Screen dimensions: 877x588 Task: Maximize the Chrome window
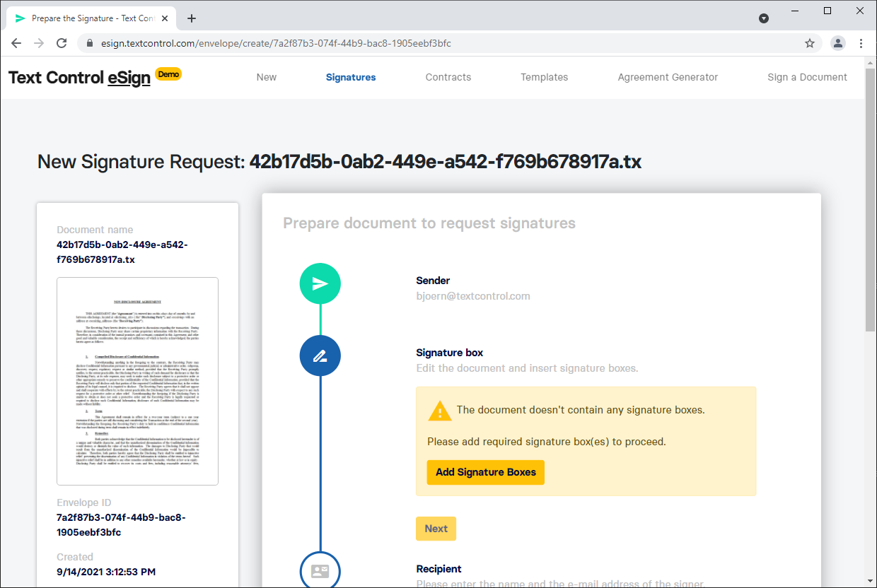(827, 11)
